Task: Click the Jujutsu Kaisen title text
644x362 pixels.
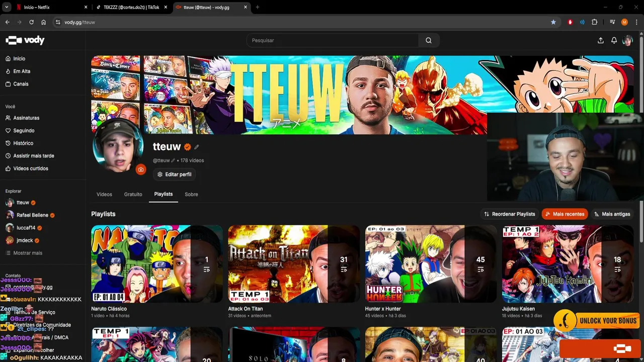Action: click(518, 309)
